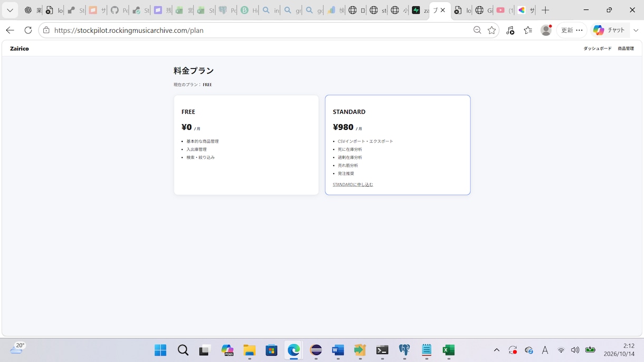Select the STANDARD plan card heading
Screen dimensions: 644x362
click(349, 112)
